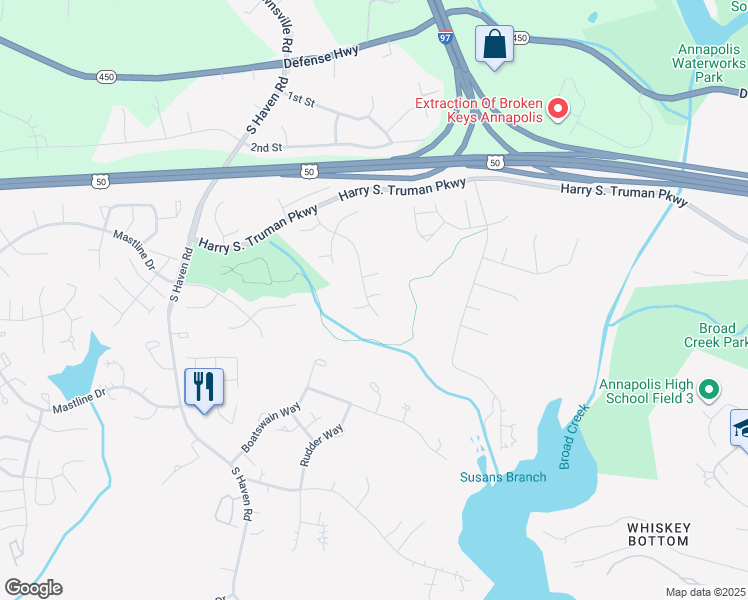The image size is (748, 600).
Task: Click the Google logo
Action: 33,588
